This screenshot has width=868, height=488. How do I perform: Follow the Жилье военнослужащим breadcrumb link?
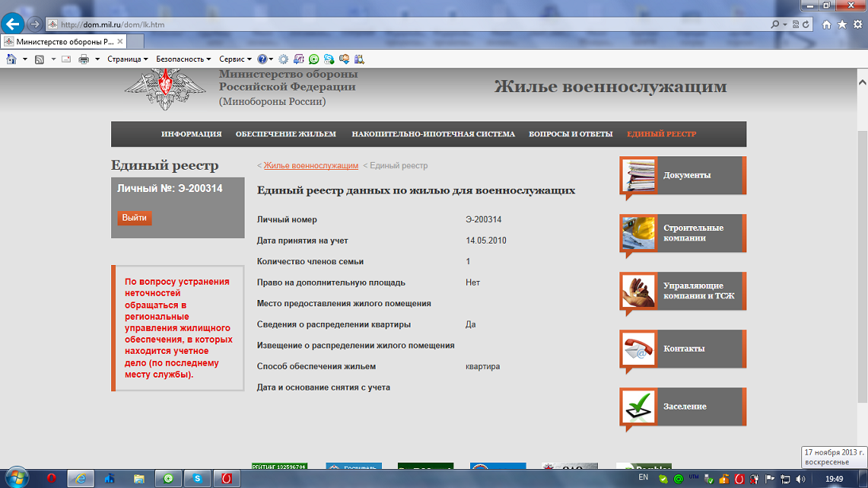coord(311,166)
